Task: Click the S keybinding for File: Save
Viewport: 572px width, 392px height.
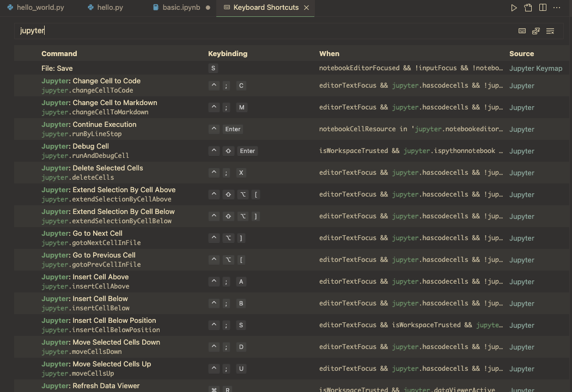Action: [213, 68]
